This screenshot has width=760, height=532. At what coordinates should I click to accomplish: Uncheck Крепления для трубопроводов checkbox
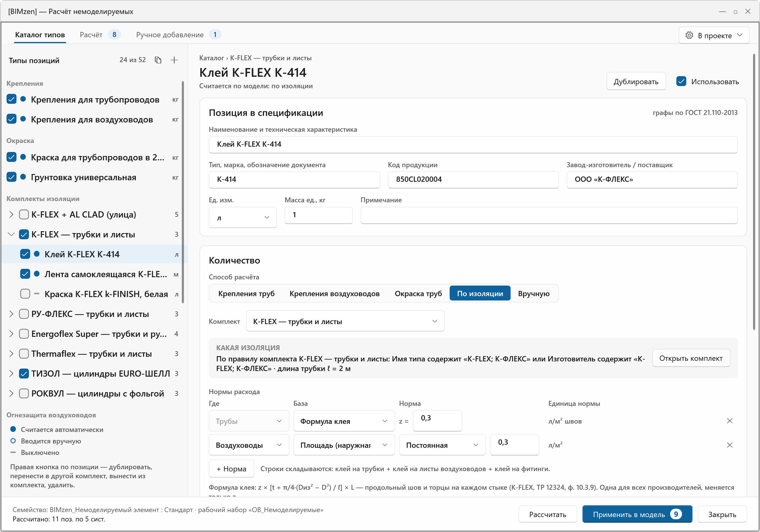point(12,99)
